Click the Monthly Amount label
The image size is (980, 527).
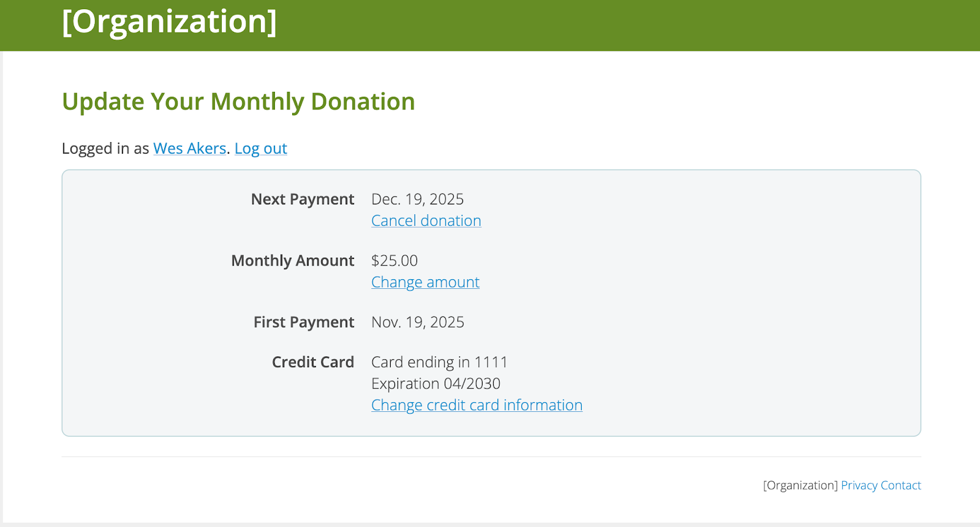(x=293, y=261)
